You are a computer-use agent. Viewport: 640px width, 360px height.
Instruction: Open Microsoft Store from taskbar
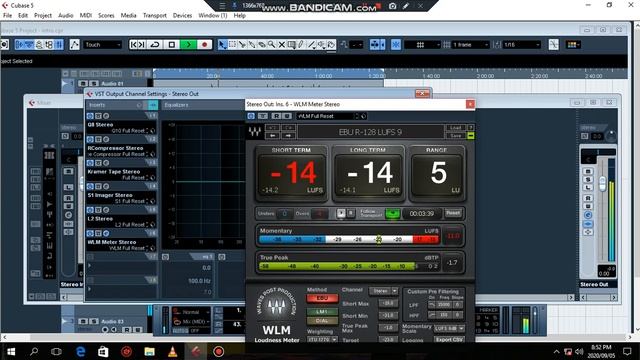click(103, 351)
